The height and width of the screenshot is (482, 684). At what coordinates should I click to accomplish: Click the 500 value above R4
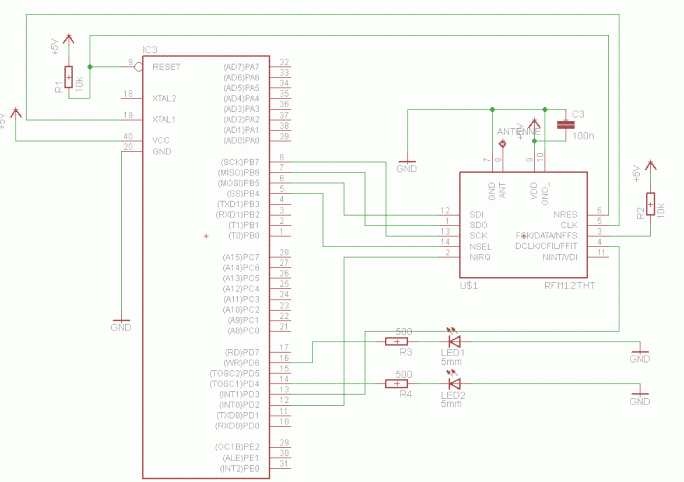(x=404, y=374)
